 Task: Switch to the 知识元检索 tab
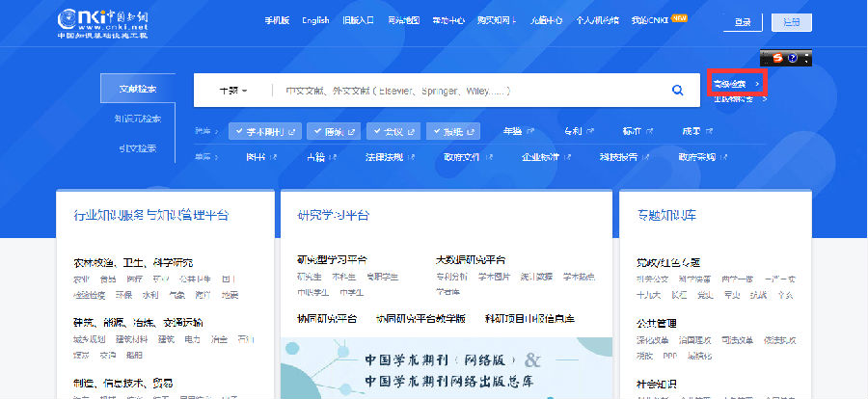pos(138,119)
